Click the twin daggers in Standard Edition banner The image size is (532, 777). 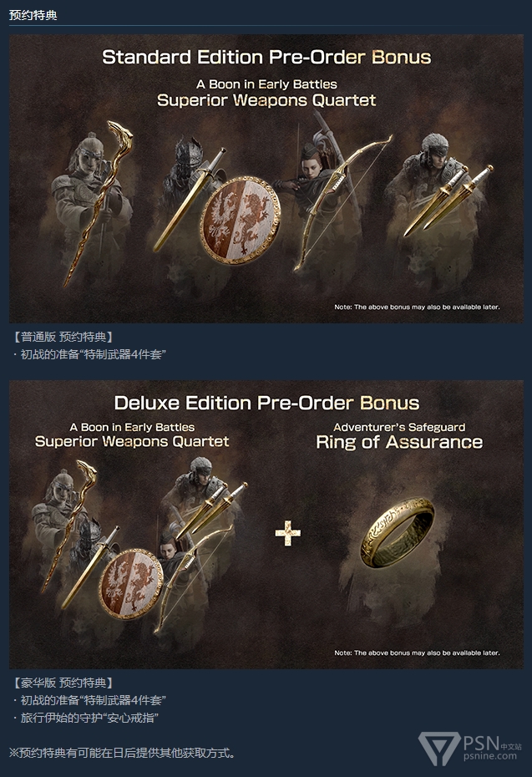pos(448,199)
